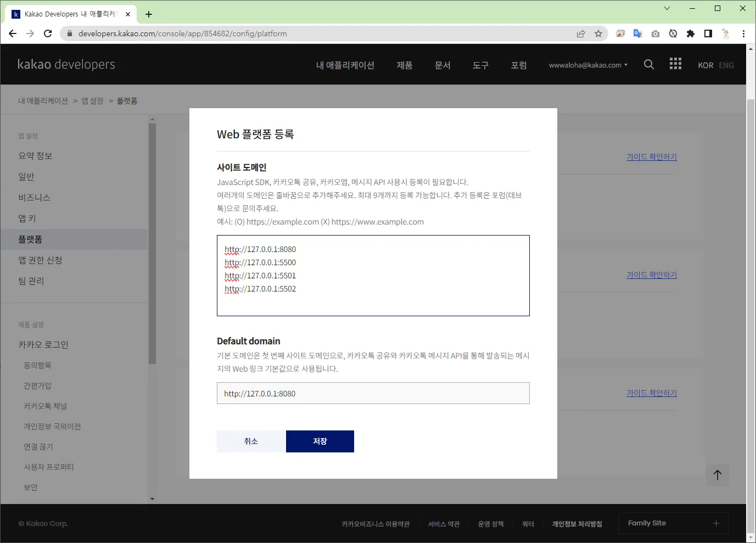Viewport: 756px width, 543px height.
Task: Open the Kakao services grid menu
Action: (675, 64)
